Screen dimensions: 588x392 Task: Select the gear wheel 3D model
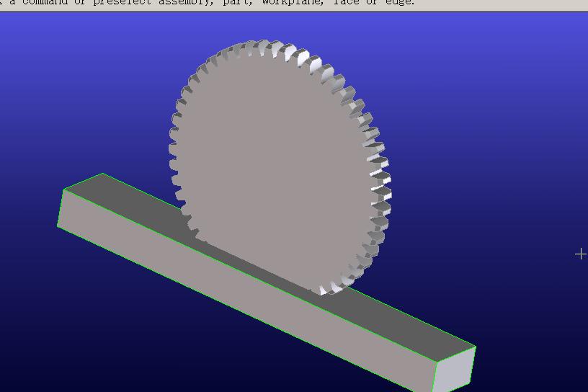pos(280,167)
